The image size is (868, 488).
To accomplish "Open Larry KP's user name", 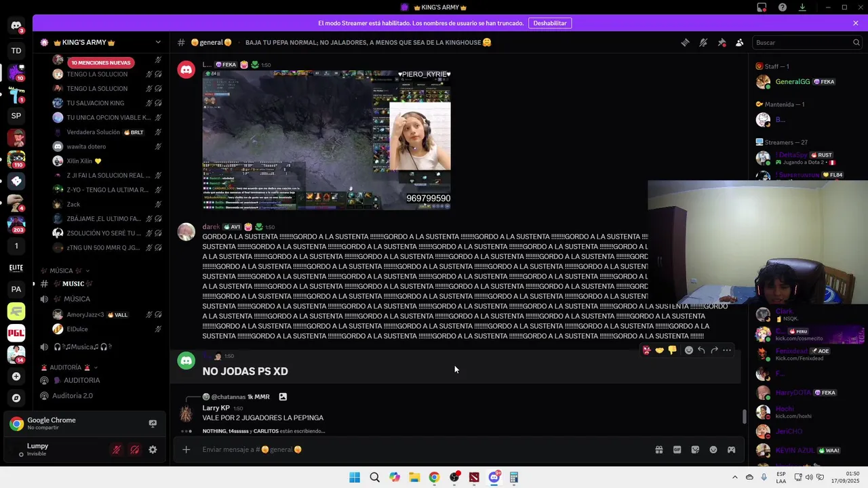I will (x=216, y=408).
